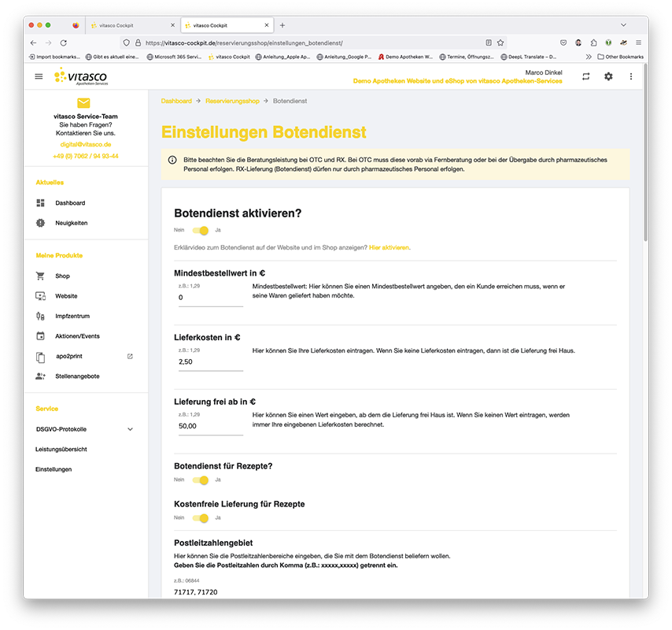Open the list all tabs dropdown arrow
Image resolution: width=672 pixels, height=630 pixels.
(x=623, y=25)
